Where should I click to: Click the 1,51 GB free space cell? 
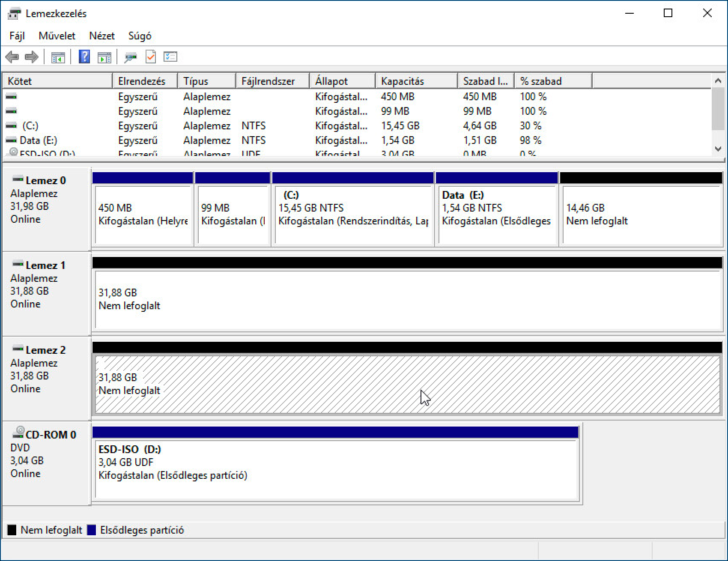480,140
